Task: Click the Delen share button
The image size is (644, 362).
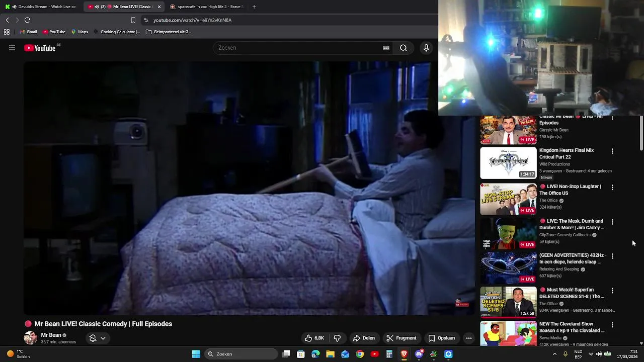Action: point(364,338)
